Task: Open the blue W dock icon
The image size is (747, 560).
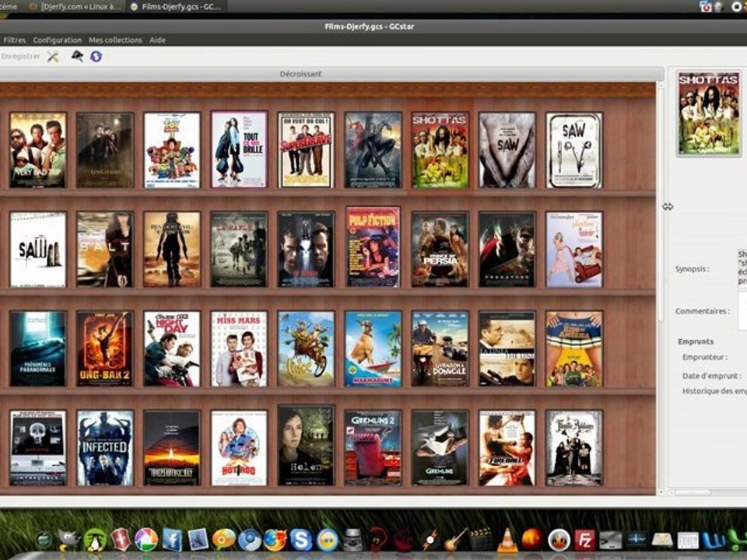Action: (714, 540)
